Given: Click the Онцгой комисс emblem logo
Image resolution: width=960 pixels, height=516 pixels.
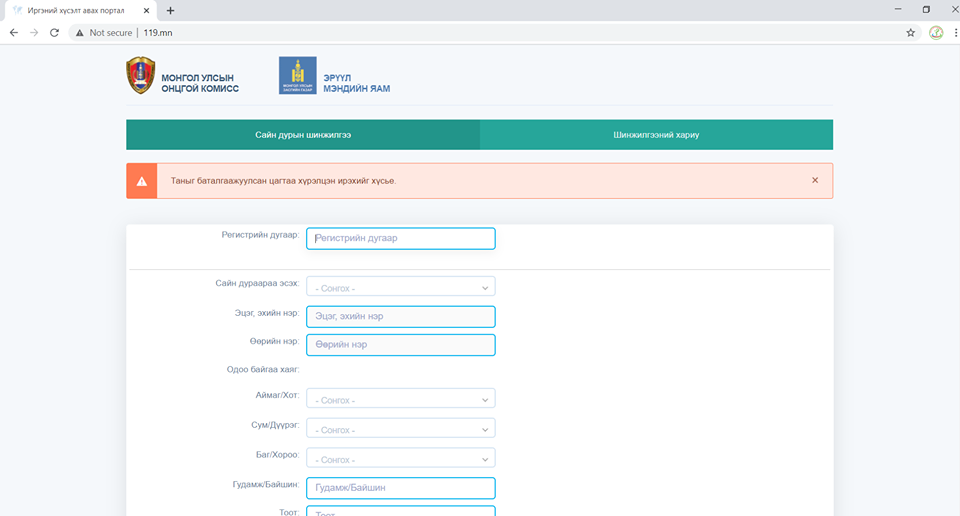Looking at the screenshot, I should (x=141, y=75).
